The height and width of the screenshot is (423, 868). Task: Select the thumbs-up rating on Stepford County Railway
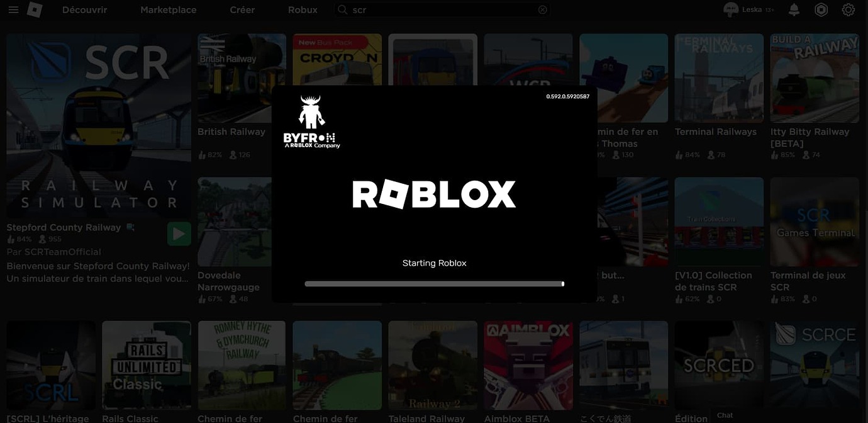[x=11, y=239]
